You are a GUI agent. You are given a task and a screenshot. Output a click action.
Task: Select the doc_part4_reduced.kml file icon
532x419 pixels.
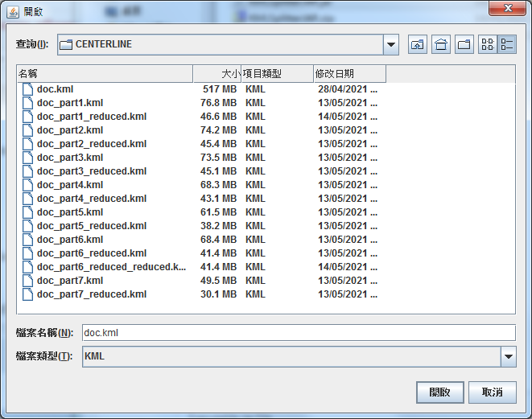tap(28, 199)
